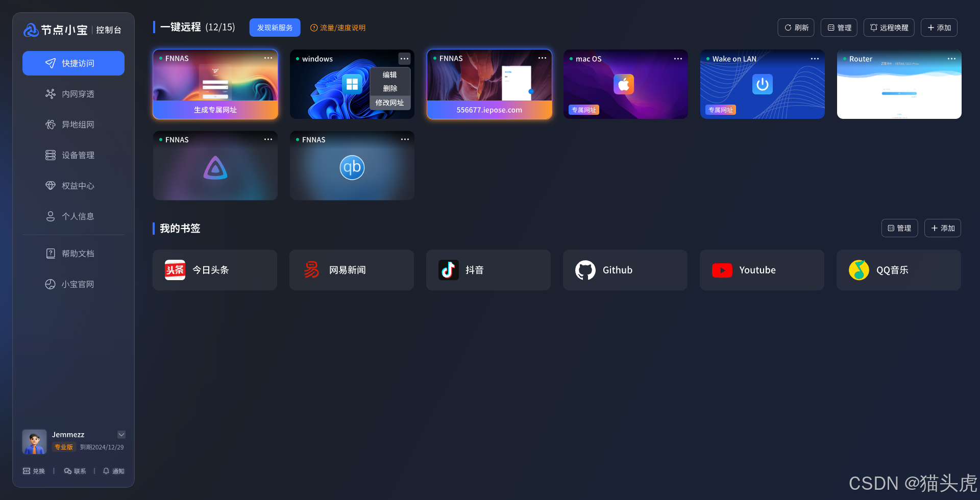Click the 556677.iepose.com address bar
This screenshot has height=500, width=980.
click(489, 110)
